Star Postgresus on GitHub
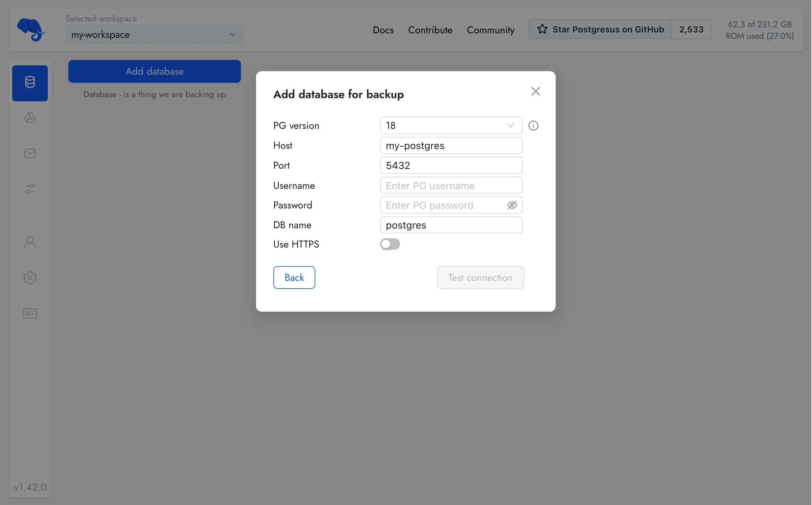 pos(600,29)
